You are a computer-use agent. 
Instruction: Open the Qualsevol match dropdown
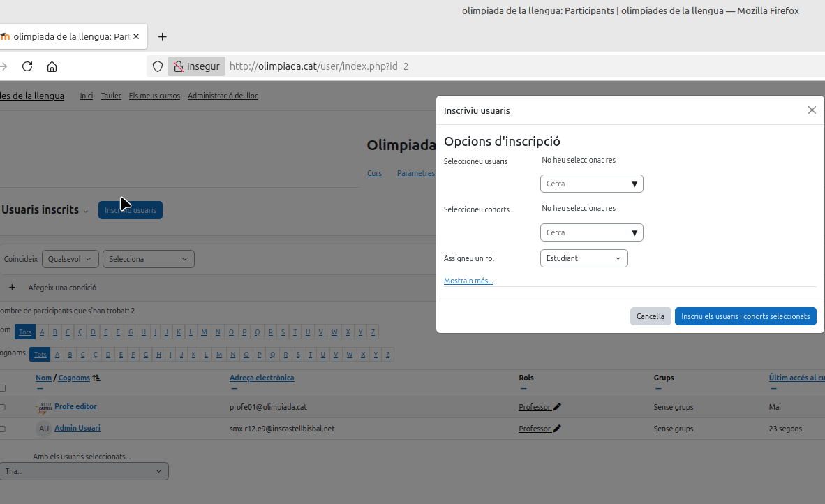(70, 259)
